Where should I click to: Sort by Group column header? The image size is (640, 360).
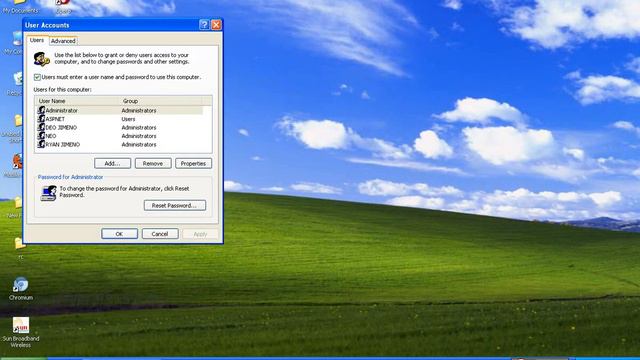tap(161, 101)
